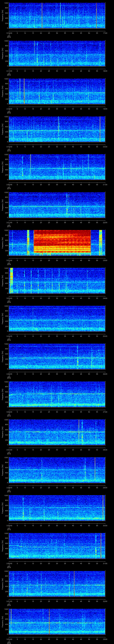Select the 21:00 end time label
Image resolution: width=114 pixels, height=644 pixels.
click(105, 184)
